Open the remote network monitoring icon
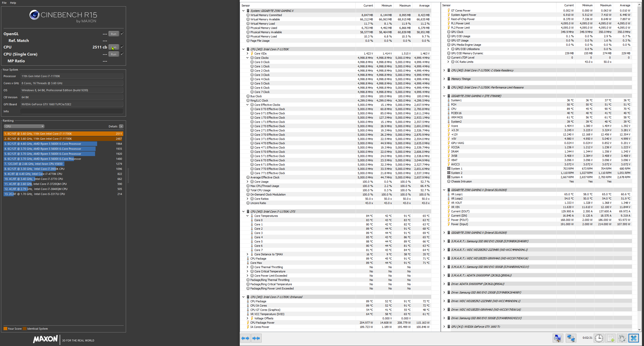This screenshot has width=644, height=346. [x=571, y=338]
